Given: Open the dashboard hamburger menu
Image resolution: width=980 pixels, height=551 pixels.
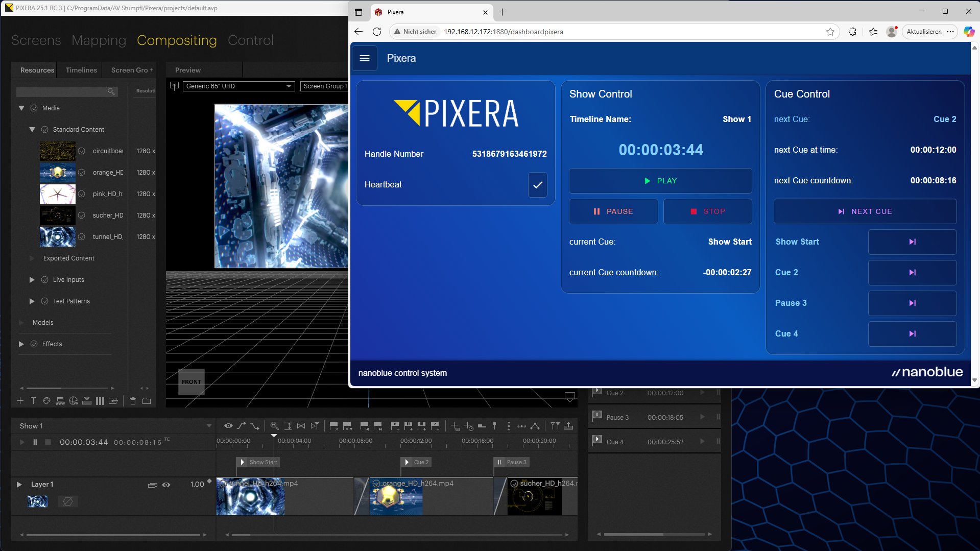Looking at the screenshot, I should [364, 58].
